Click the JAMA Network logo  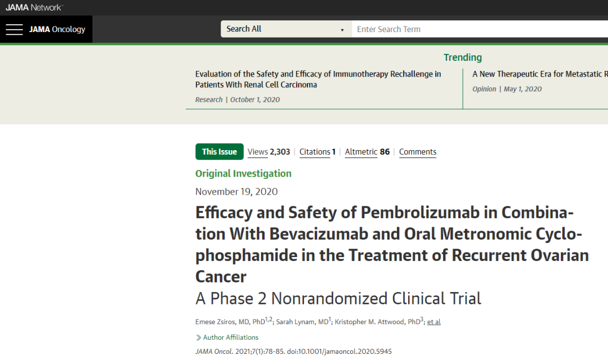click(x=34, y=7)
